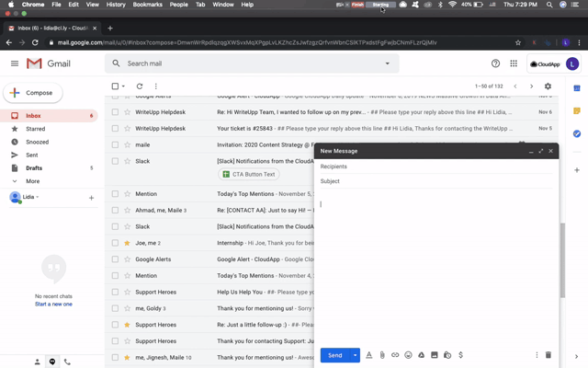This screenshot has height=368, width=588.
Task: Click the attach files paperclip icon
Action: (x=382, y=355)
